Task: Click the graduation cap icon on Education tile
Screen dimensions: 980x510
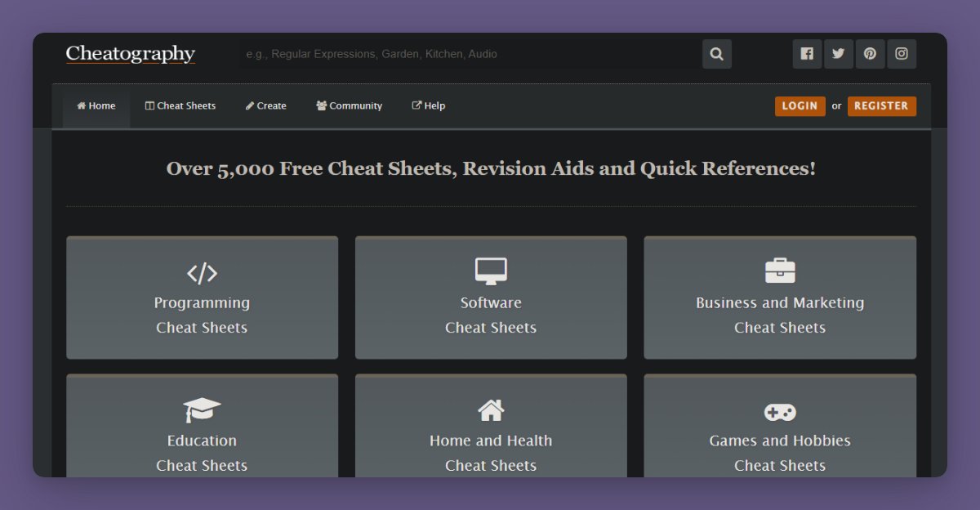Action: coord(202,409)
